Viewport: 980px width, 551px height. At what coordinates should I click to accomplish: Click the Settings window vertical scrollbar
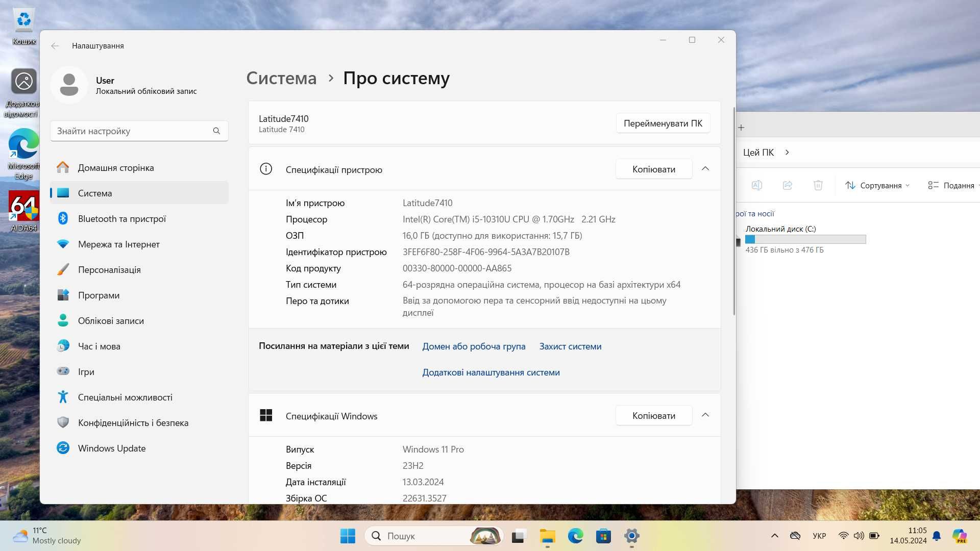point(734,211)
